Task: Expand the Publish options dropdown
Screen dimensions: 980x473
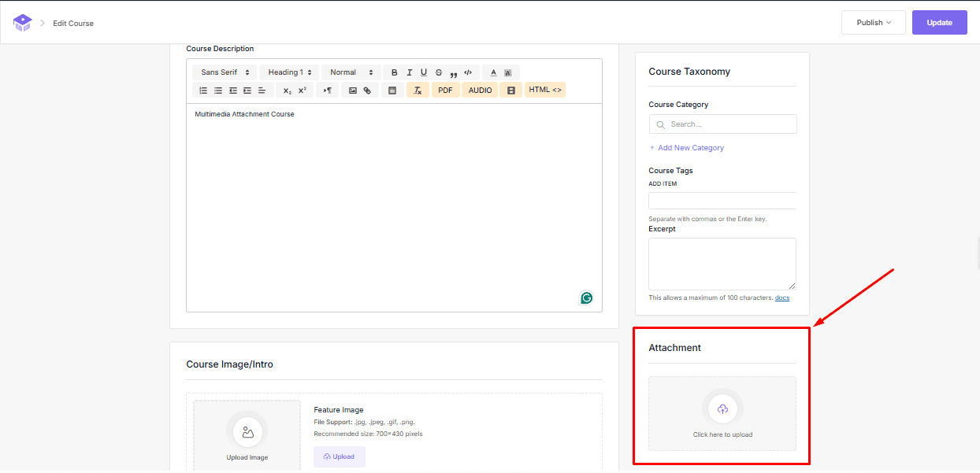Action: (873, 22)
